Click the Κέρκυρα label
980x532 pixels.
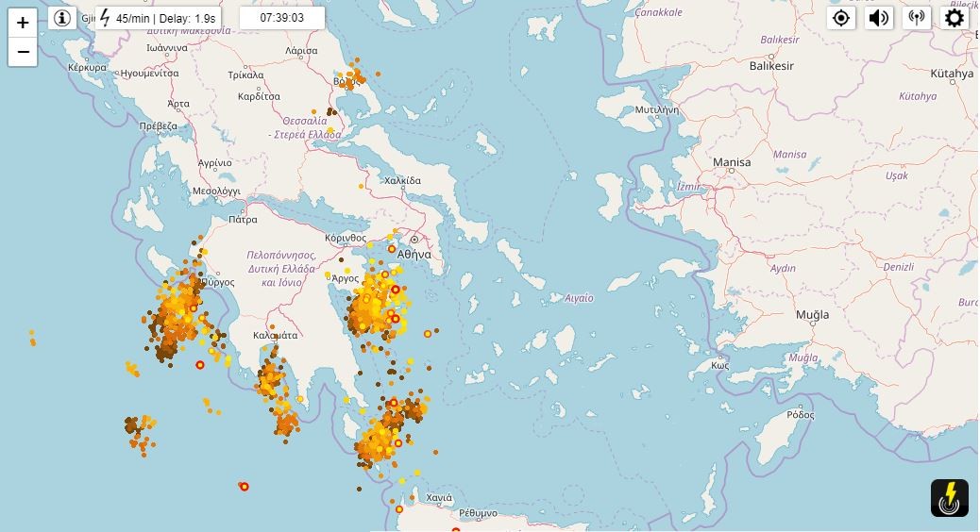[x=87, y=67]
